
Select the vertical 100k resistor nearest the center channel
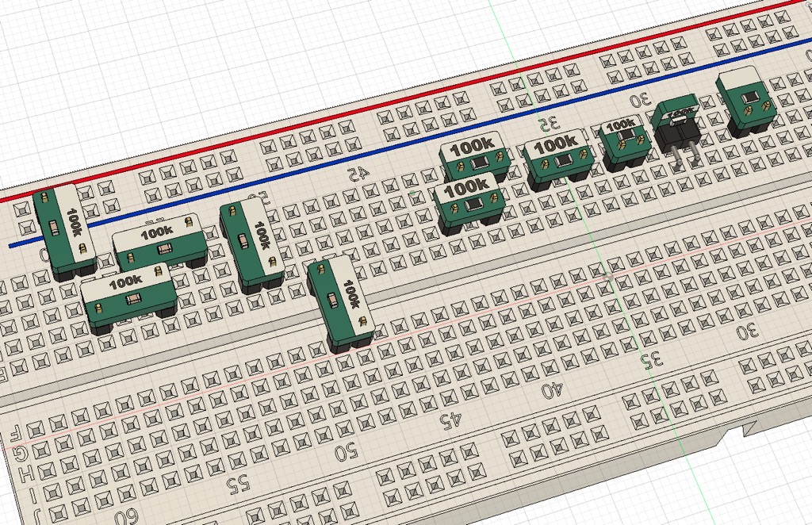click(x=343, y=301)
